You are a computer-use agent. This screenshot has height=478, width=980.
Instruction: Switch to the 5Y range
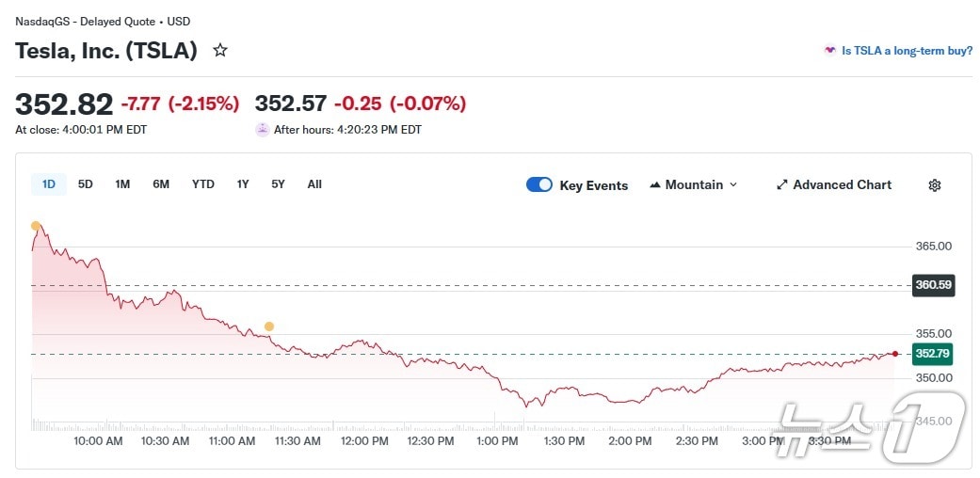coord(278,184)
